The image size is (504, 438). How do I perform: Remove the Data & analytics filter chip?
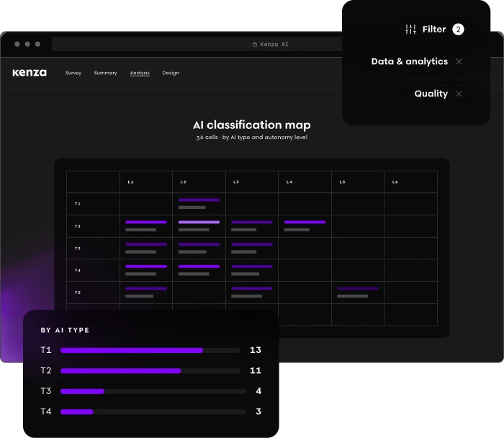[x=459, y=61]
